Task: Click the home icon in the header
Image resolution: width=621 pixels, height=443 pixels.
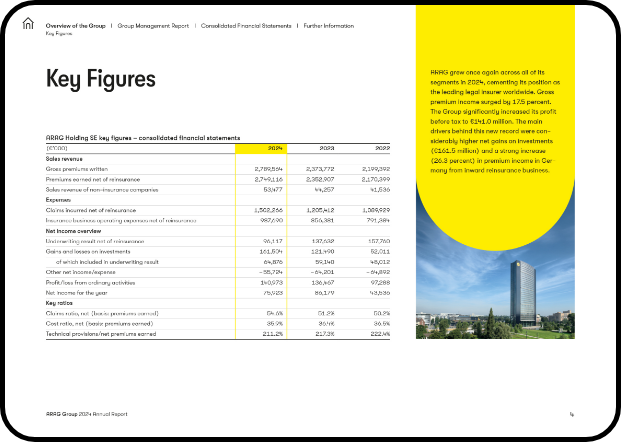Action: (27, 27)
